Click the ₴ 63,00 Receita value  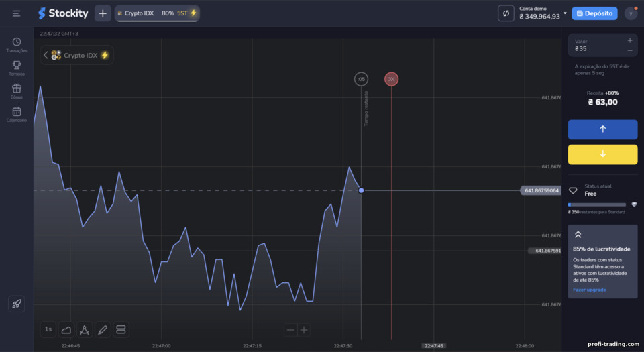click(602, 102)
